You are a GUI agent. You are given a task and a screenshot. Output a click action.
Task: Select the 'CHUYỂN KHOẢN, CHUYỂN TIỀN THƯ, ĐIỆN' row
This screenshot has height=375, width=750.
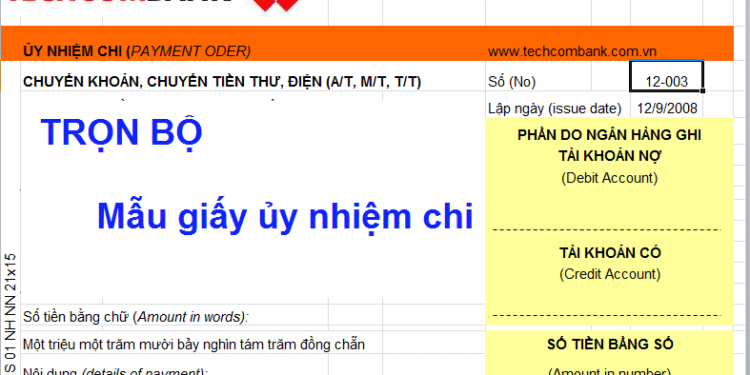(x=222, y=82)
